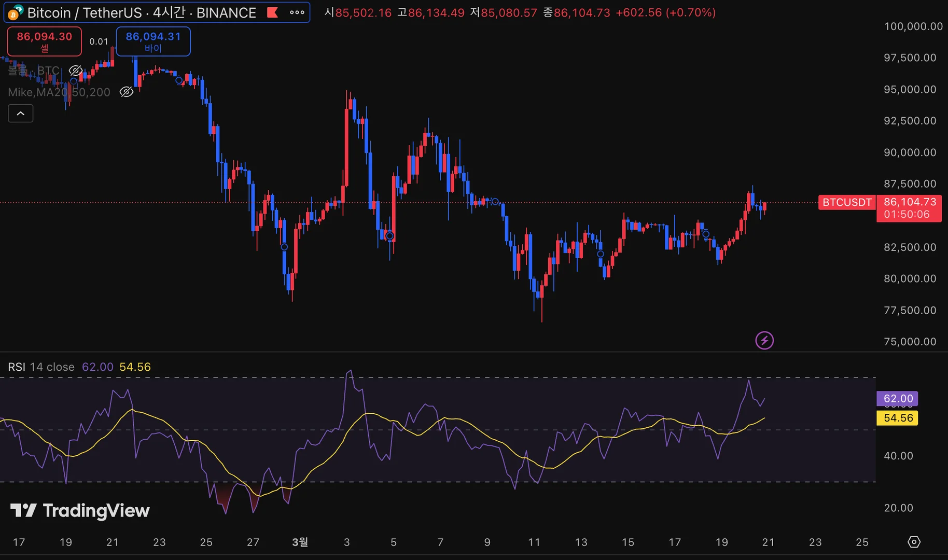Click the 90,000.00 price axis label
Image resolution: width=948 pixels, height=560 pixels.
tap(910, 152)
